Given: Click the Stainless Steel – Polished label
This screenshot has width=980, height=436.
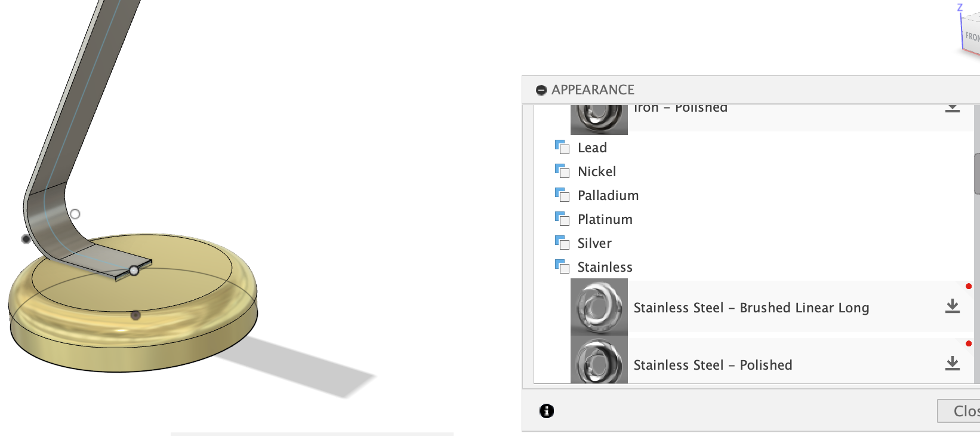Looking at the screenshot, I should (713, 365).
